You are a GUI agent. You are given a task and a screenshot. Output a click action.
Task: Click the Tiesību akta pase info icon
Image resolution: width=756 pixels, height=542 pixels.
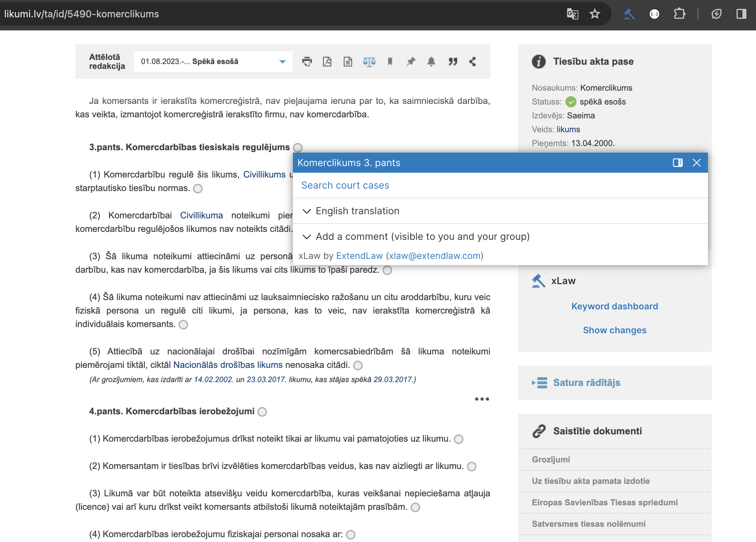[539, 62]
